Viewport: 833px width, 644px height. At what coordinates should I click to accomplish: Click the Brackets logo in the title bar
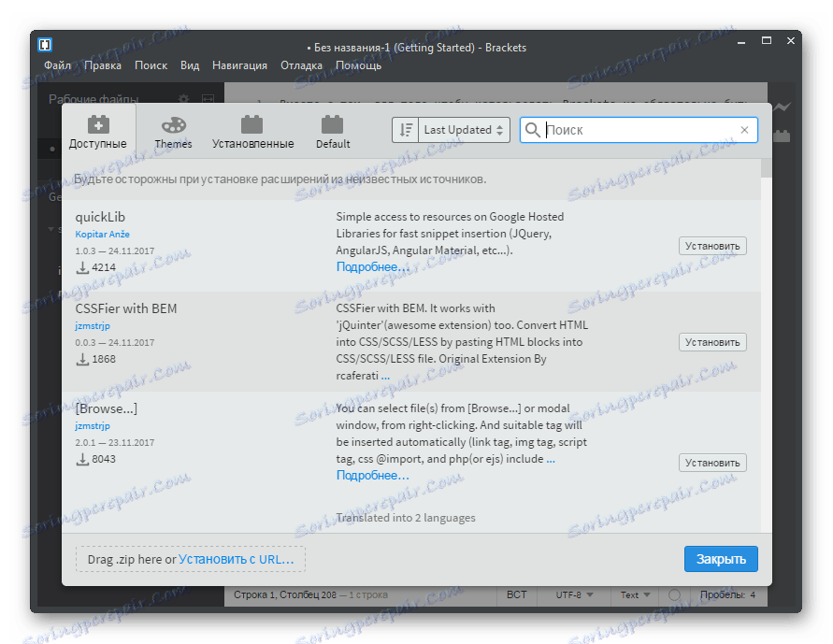pos(43,43)
